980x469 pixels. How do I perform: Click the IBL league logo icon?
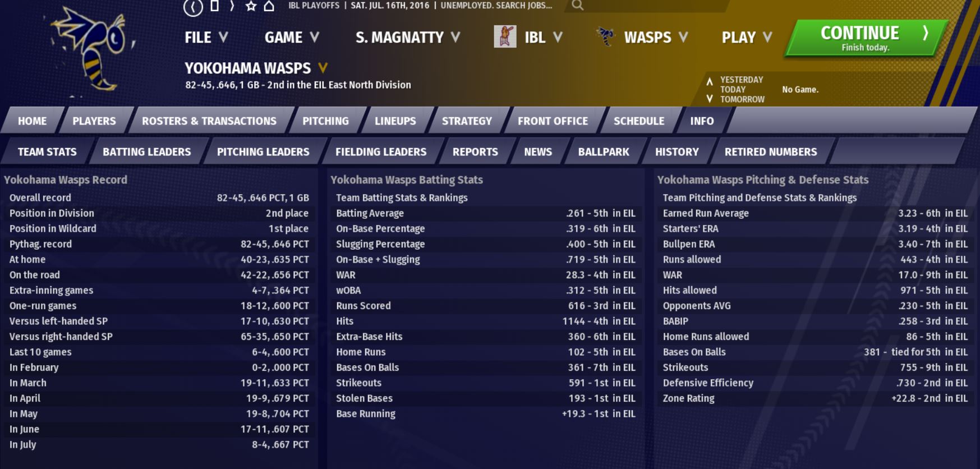[x=505, y=37]
